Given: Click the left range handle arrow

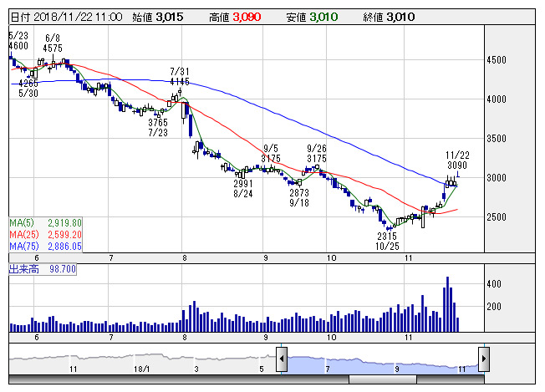Looking at the screenshot, I should [x=282, y=359].
